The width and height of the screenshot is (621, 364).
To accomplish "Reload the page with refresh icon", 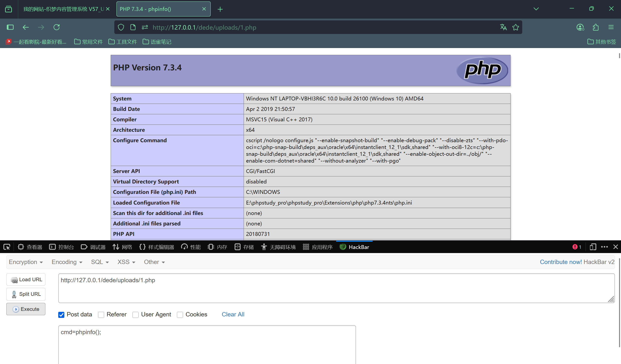I will coord(57,27).
